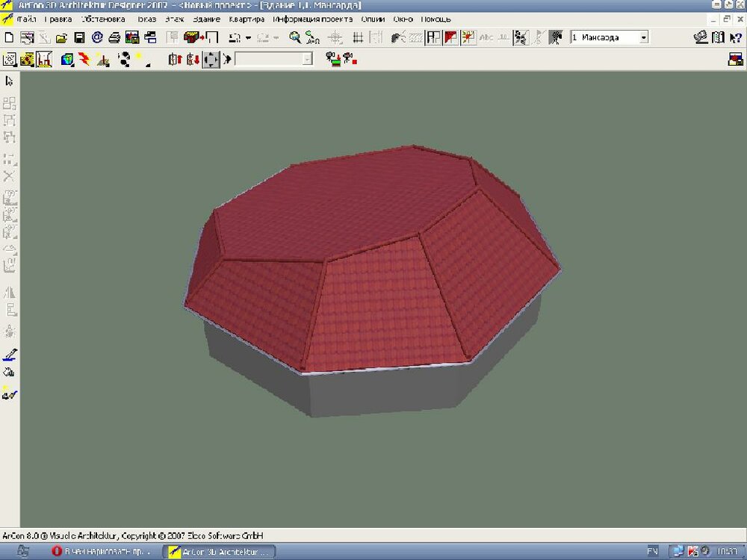Toggle the four-arrows navigation mode button

tap(211, 60)
